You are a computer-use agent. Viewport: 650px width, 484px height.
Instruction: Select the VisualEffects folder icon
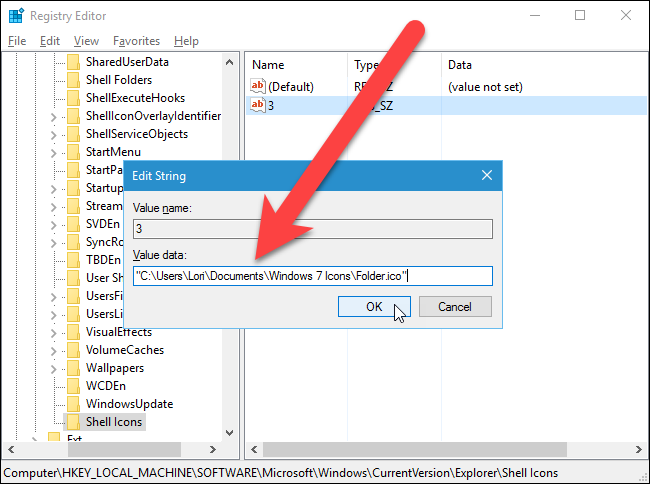click(x=73, y=332)
